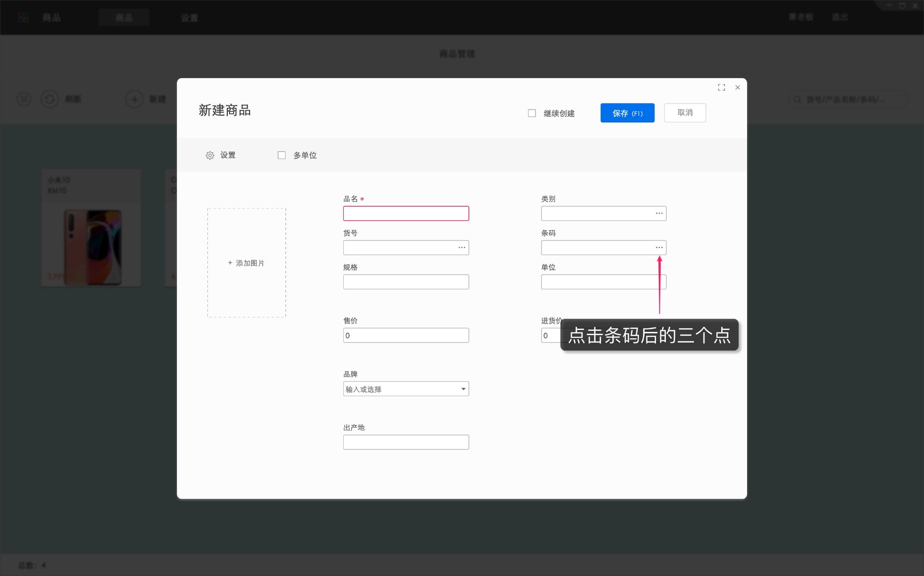Click the three dots in 类别 field
924x576 pixels.
point(659,214)
